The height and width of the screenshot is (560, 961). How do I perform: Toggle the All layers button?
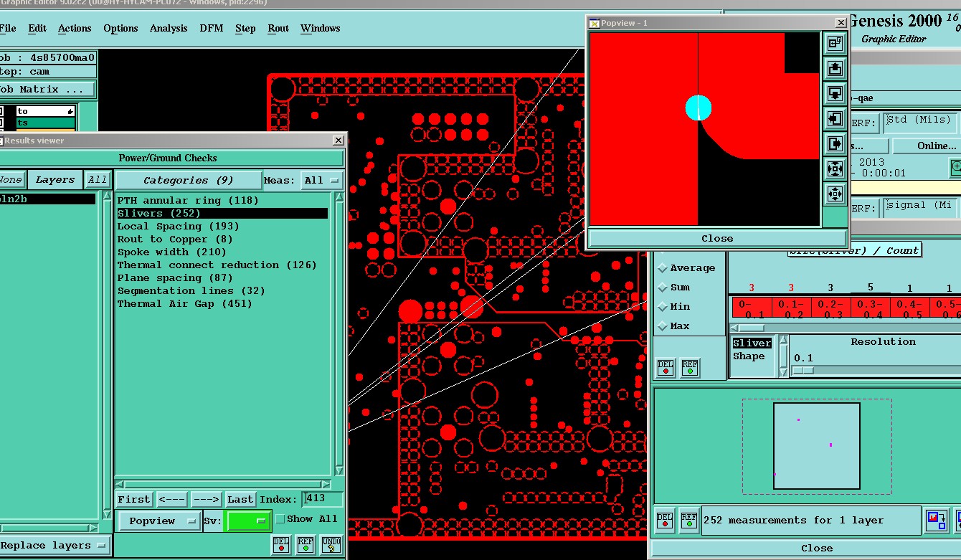(x=98, y=180)
